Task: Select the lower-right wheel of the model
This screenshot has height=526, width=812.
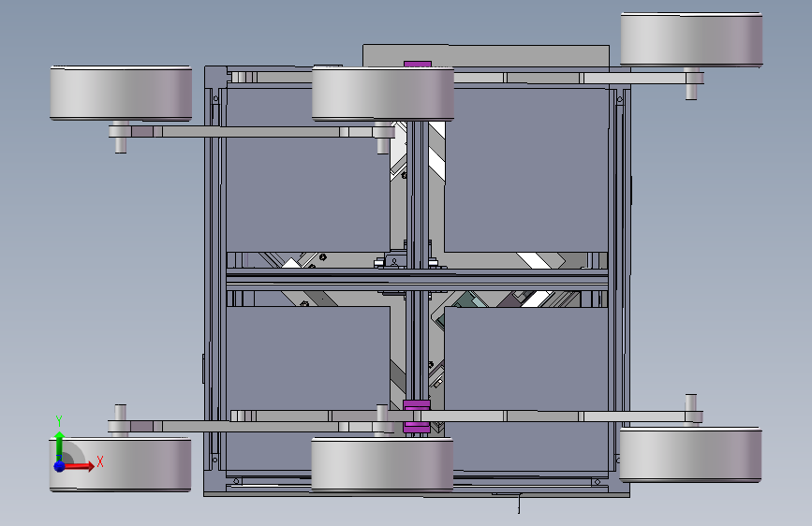Action: pyautogui.click(x=690, y=455)
